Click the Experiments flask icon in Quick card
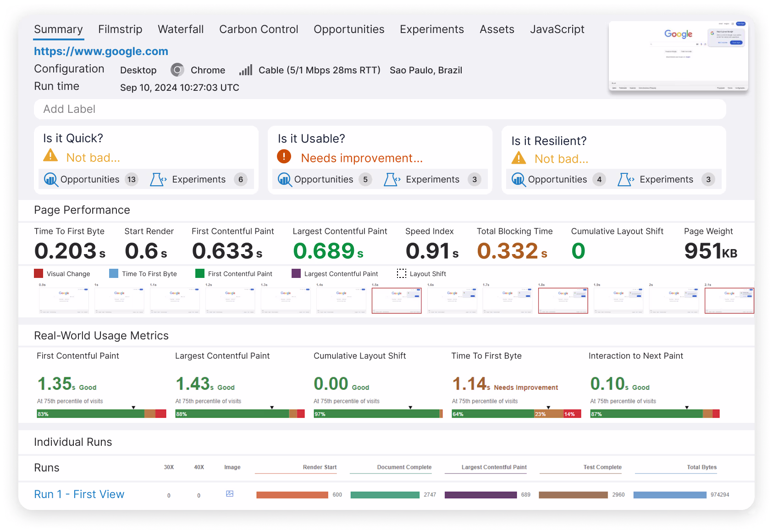Image resolution: width=773 pixels, height=532 pixels. 158,179
